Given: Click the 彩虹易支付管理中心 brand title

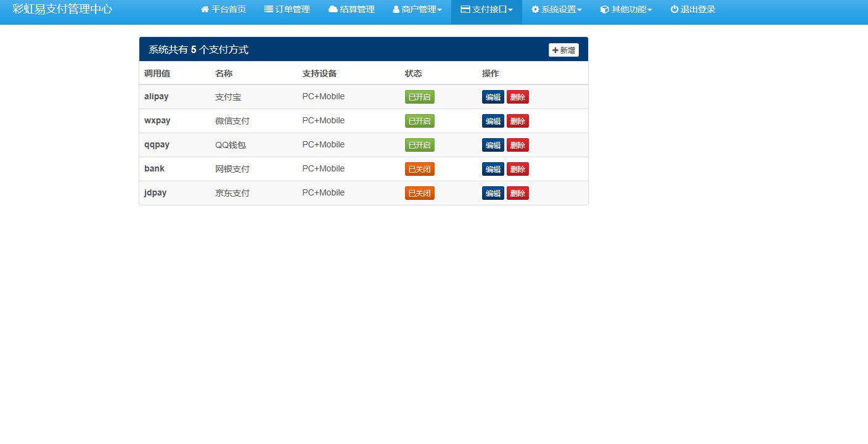Looking at the screenshot, I should (62, 9).
